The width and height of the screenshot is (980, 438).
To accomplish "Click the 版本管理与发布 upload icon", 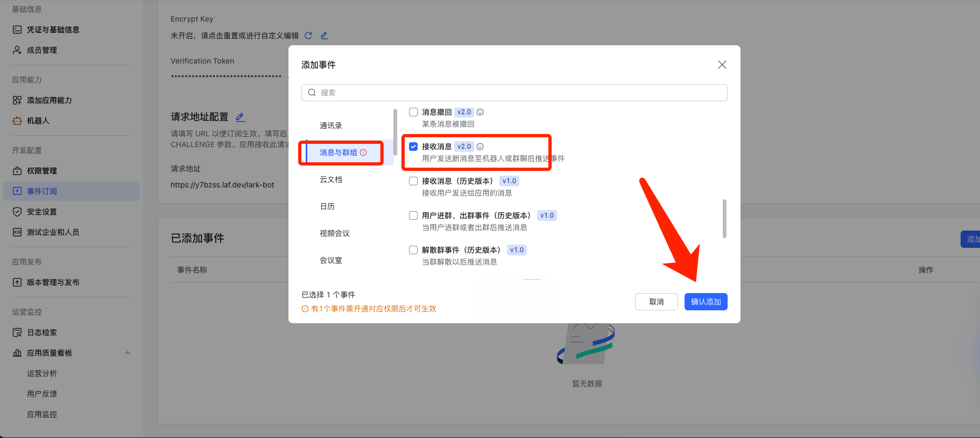I will pyautogui.click(x=17, y=282).
